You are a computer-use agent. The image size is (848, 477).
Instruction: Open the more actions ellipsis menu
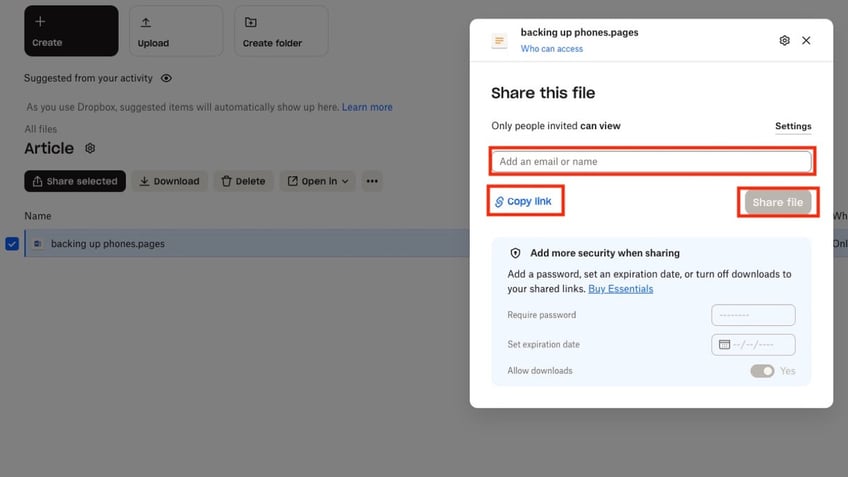coord(372,181)
